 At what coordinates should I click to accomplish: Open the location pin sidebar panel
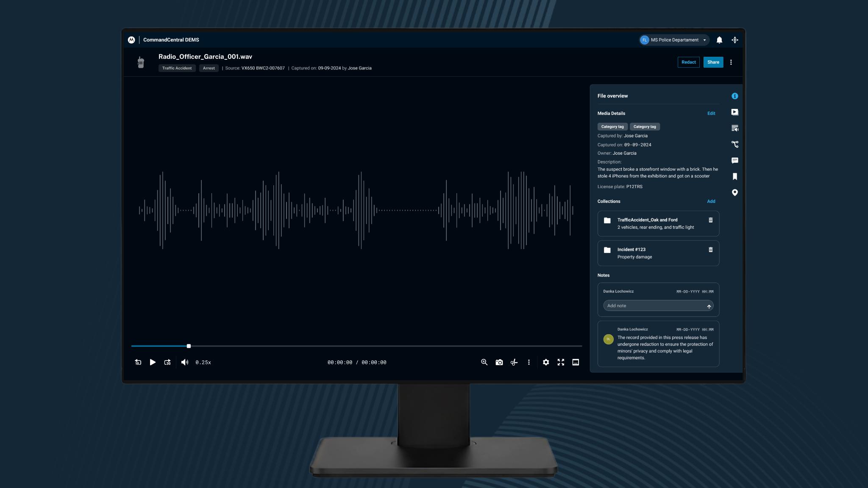click(x=734, y=193)
